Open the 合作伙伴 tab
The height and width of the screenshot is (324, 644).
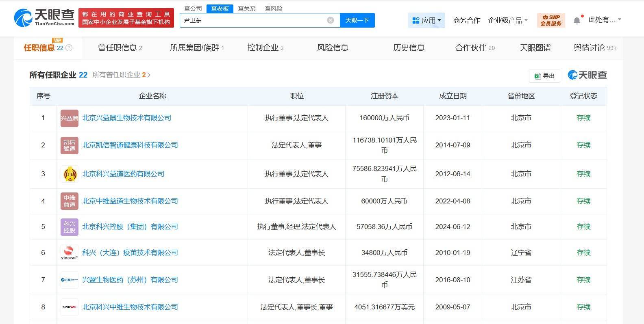(475, 48)
